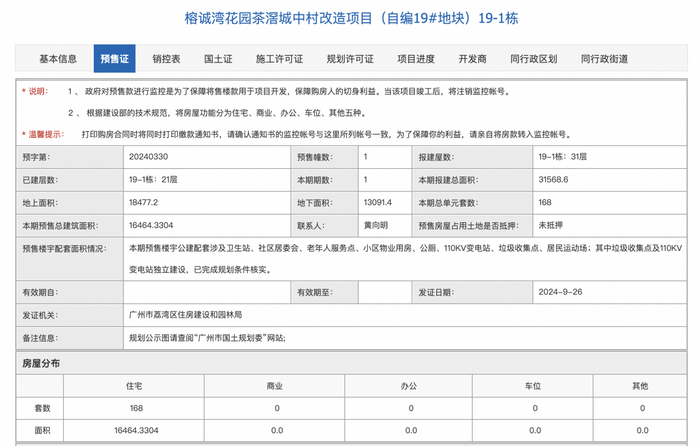
Task: Open the 项目进度 tab
Action: click(416, 58)
